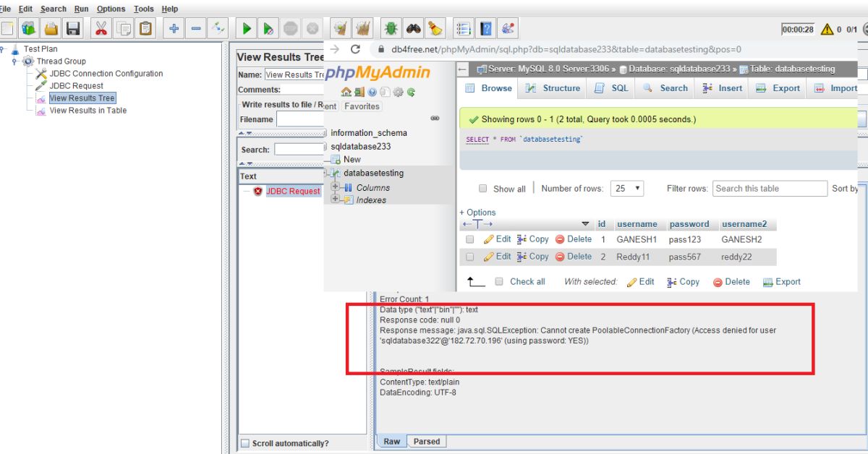Click Delete link for Reddy11 row
The image size is (868, 454).
pos(573,257)
